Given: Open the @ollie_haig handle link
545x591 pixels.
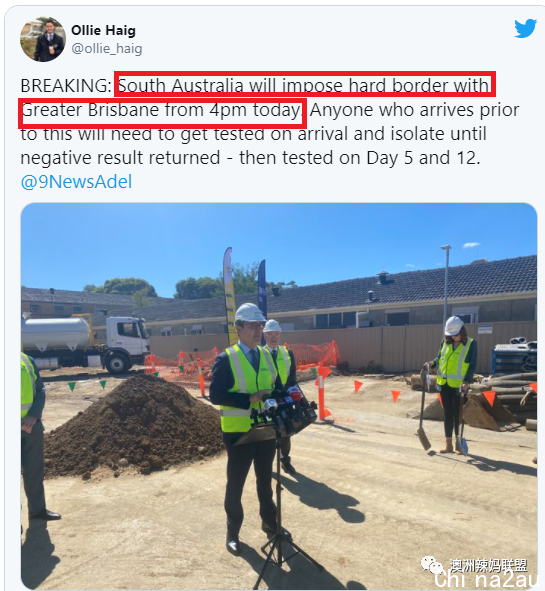Looking at the screenshot, I should [107, 49].
